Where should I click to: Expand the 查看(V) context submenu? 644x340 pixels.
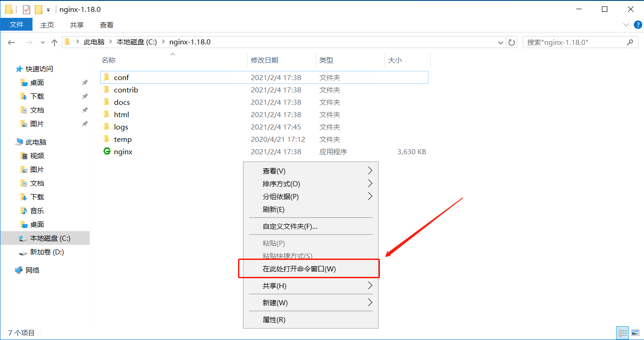point(311,171)
